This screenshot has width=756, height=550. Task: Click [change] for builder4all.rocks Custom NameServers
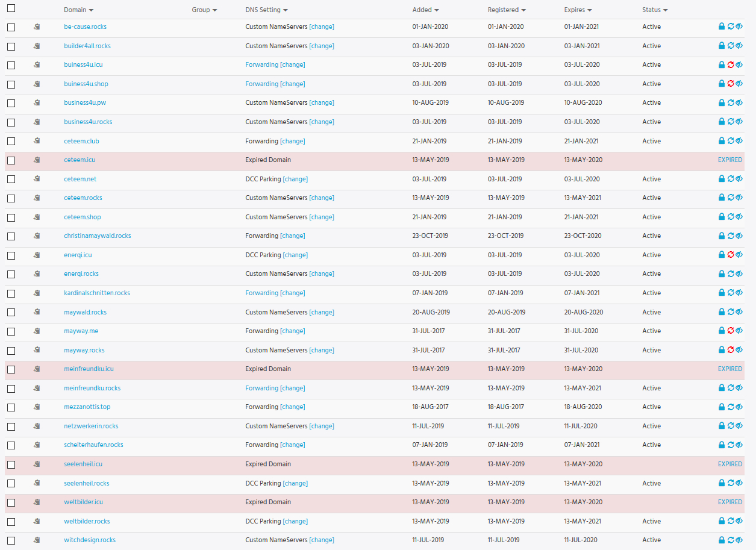click(321, 46)
